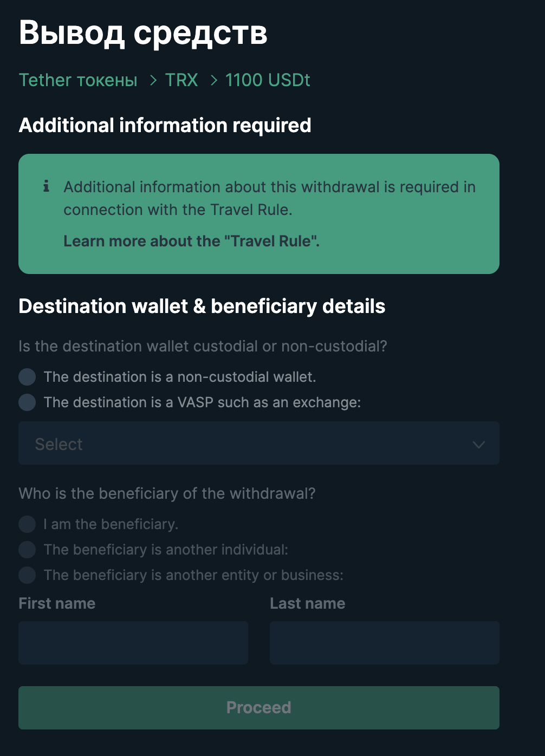Open the TRX breadcrumb step
This screenshot has width=545, height=756.
[x=181, y=80]
